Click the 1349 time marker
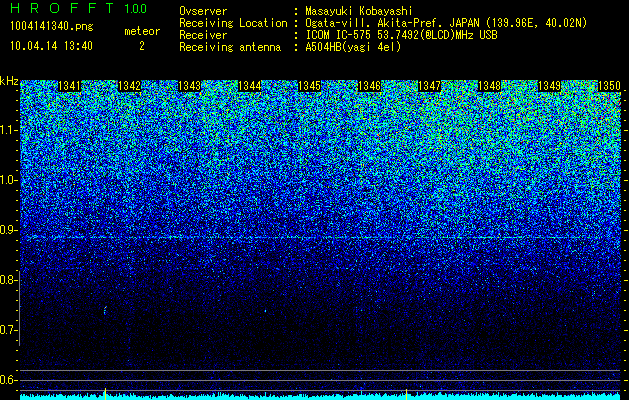Image resolution: width=629 pixels, height=400 pixels. click(x=550, y=86)
